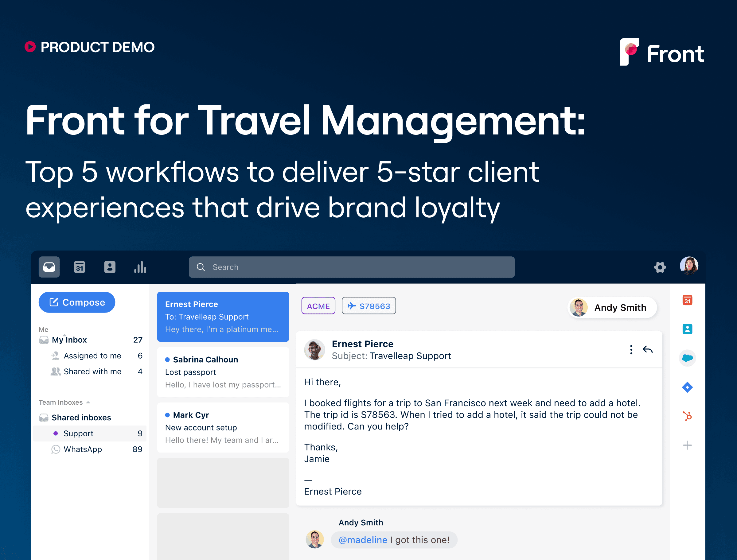This screenshot has width=737, height=560.
Task: Click the S78563 trip tag
Action: pos(369,306)
